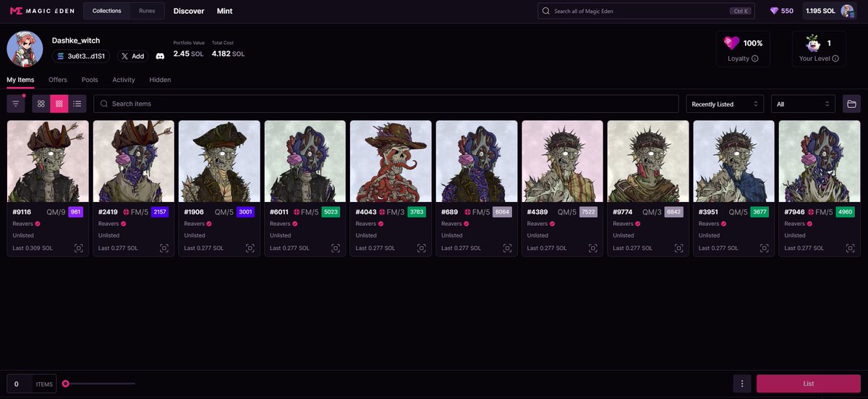868x399 pixels.
Task: Click details icon on Reaver #2419 card
Action: point(164,248)
